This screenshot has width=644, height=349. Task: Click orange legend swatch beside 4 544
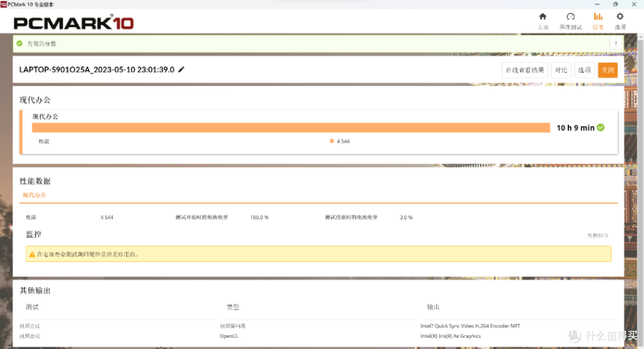click(332, 141)
